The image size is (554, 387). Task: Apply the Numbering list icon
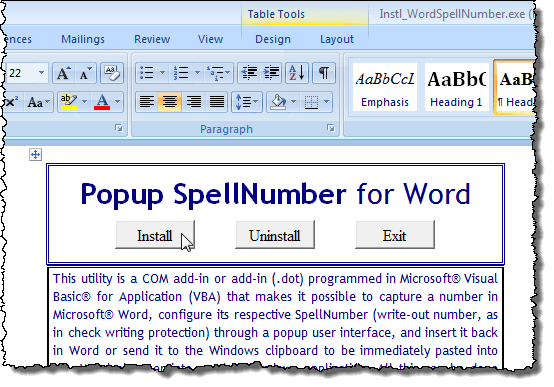181,73
